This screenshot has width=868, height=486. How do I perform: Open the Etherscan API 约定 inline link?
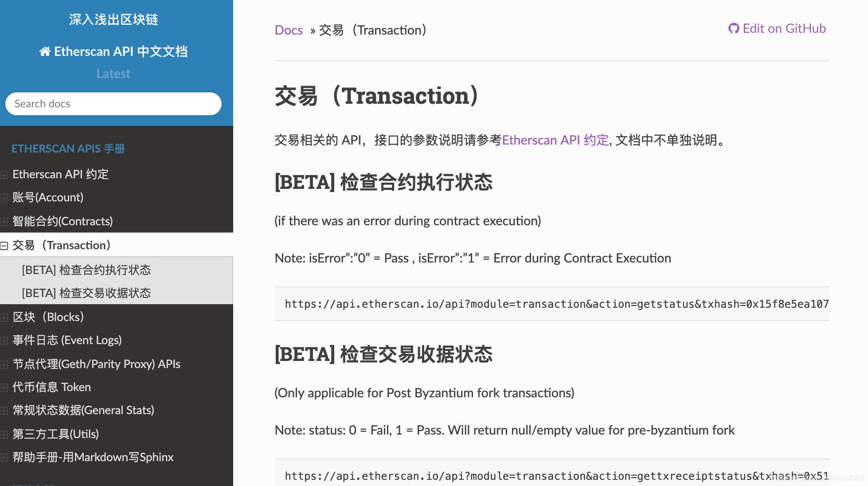[x=555, y=140]
